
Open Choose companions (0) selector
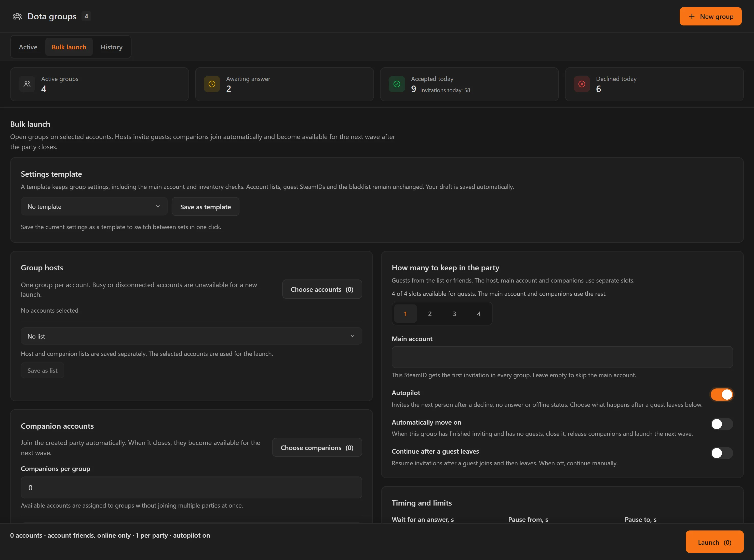coord(317,447)
